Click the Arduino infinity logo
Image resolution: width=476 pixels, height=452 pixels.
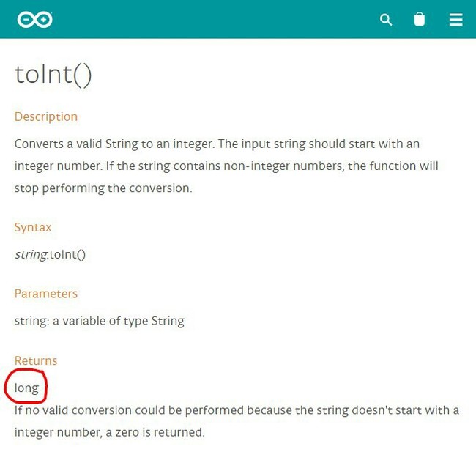[x=34, y=20]
